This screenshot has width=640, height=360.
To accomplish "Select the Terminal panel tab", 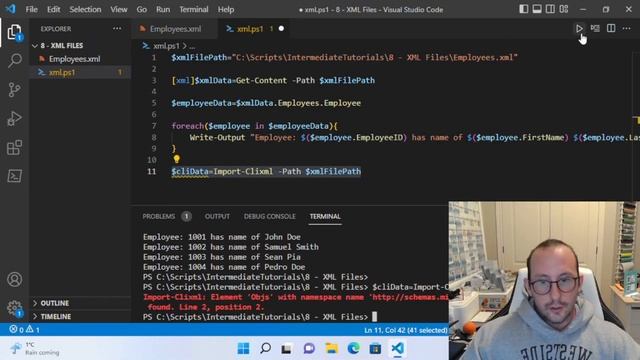I will (325, 216).
